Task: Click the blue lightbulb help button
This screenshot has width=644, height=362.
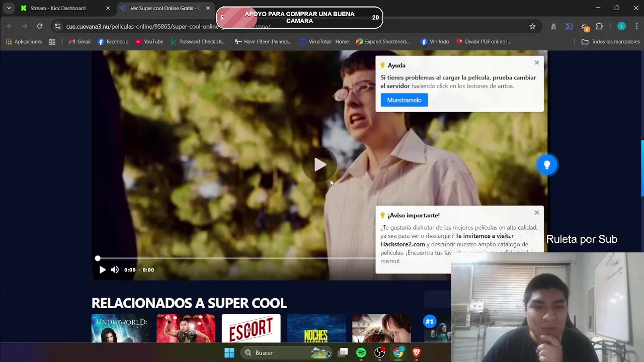Action: (547, 165)
